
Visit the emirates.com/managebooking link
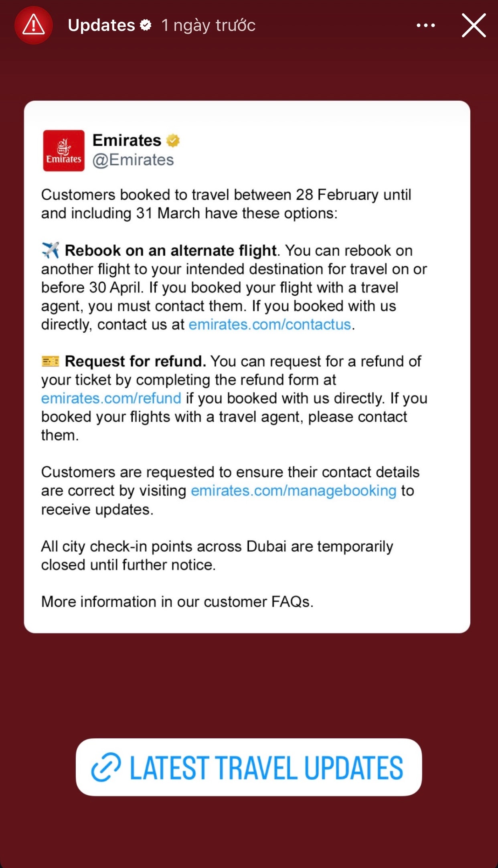coord(294,490)
